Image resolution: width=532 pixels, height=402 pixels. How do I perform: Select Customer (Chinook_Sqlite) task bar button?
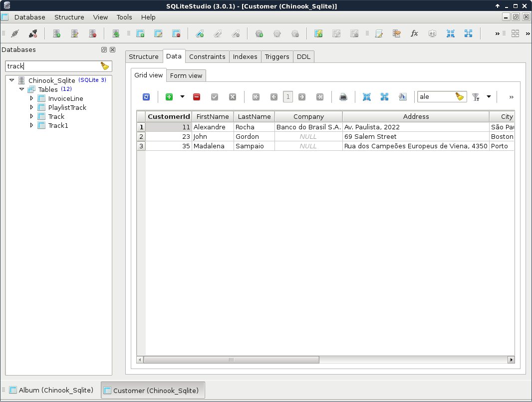pyautogui.click(x=152, y=391)
